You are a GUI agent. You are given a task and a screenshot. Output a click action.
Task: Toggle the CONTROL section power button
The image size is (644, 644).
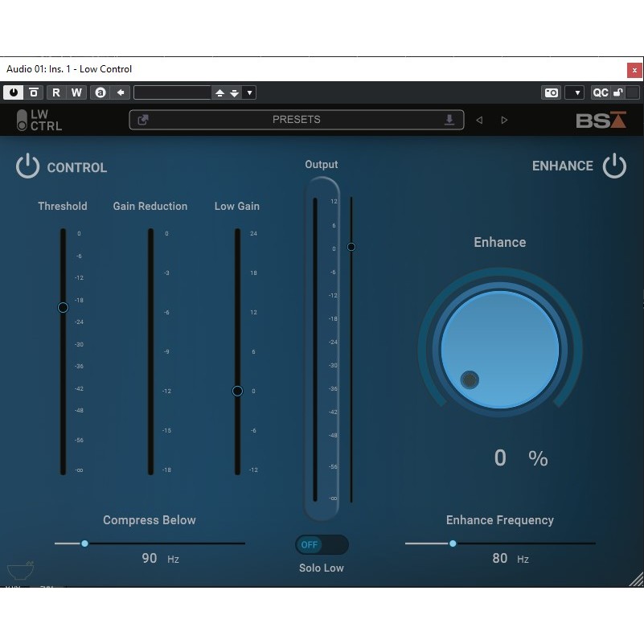pyautogui.click(x=27, y=167)
